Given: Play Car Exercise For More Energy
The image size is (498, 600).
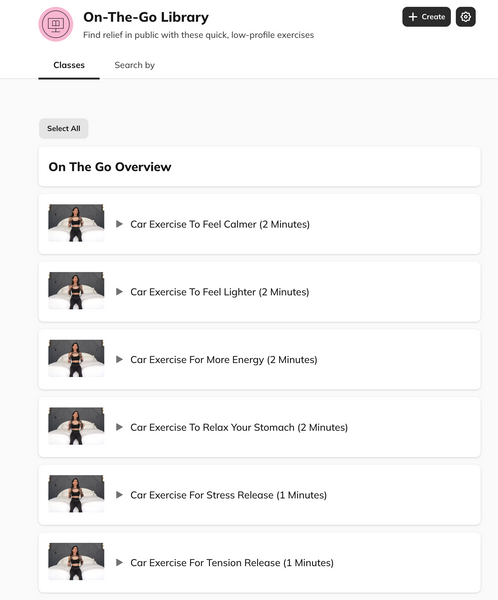Looking at the screenshot, I should click(119, 359).
